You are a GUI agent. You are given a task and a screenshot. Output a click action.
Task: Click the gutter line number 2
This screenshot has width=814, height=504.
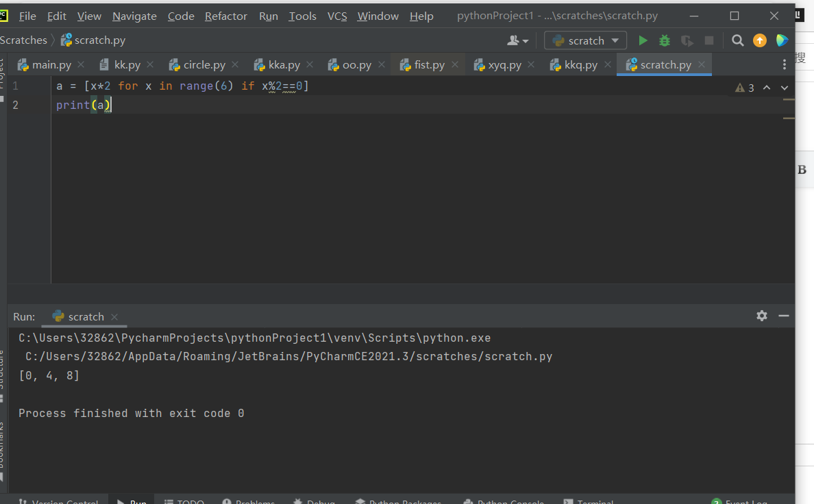tap(16, 105)
